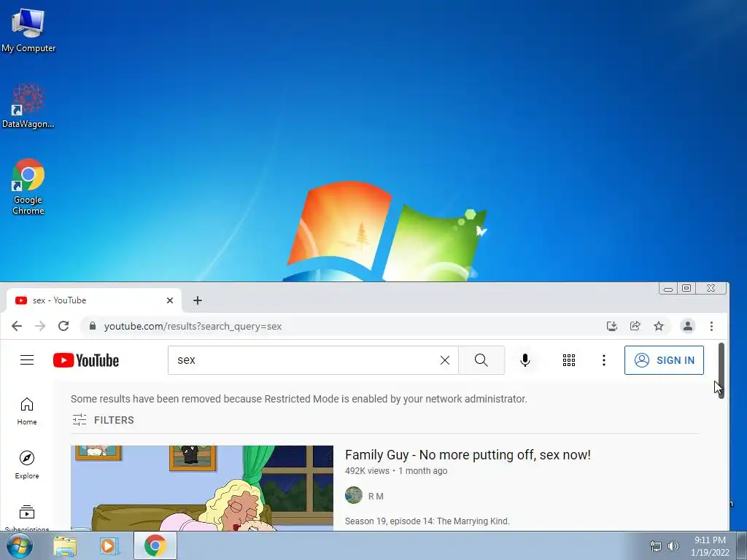The width and height of the screenshot is (747, 560).
Task: Click the install app icon in address bar
Action: pos(612,326)
